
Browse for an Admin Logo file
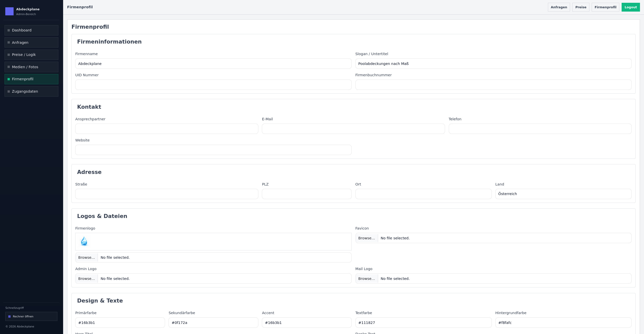87,279
